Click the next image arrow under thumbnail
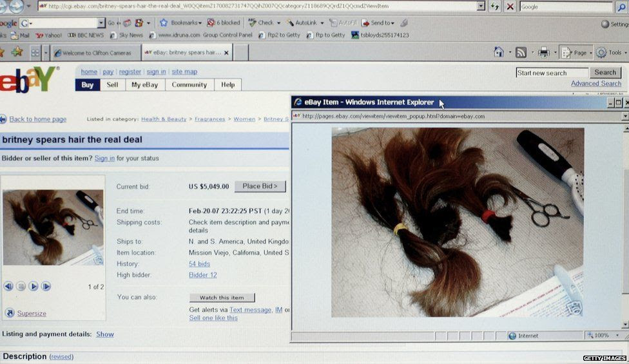Viewport: 629px width, 364px height. tap(46, 286)
